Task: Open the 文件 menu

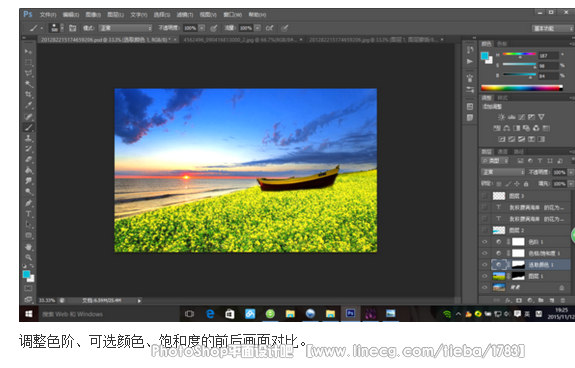Action: coord(48,15)
